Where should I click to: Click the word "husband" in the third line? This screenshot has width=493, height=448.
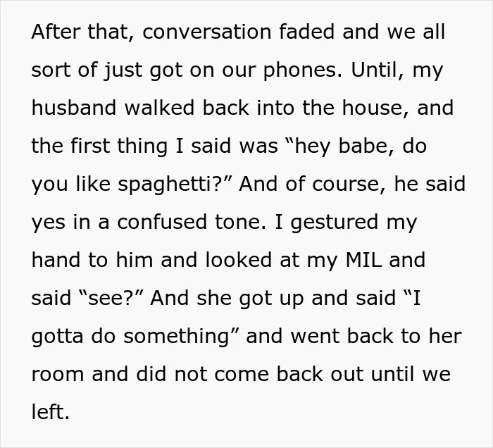click(x=73, y=108)
